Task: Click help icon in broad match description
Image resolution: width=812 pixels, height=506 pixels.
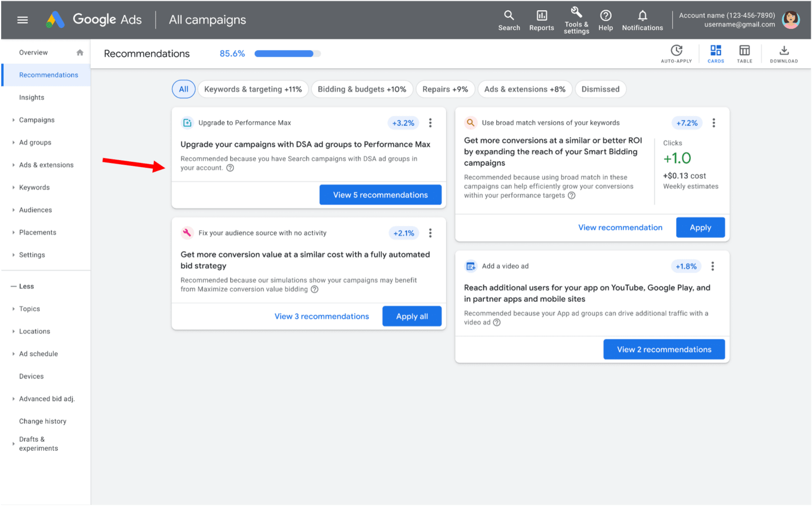Action: (572, 196)
